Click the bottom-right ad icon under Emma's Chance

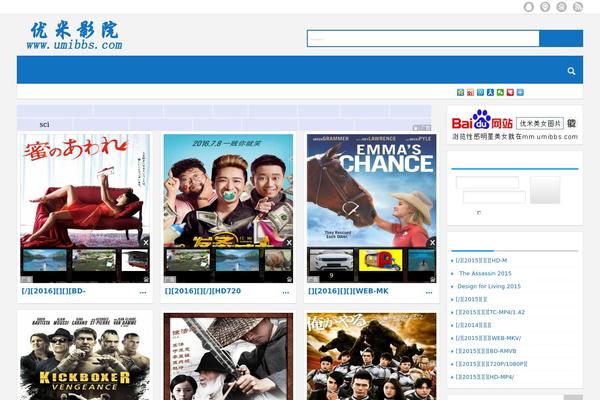(x=432, y=279)
